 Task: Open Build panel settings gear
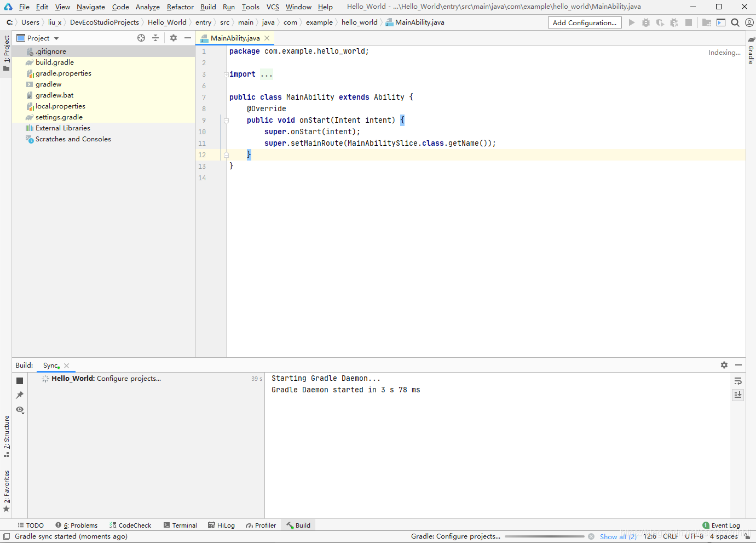click(x=724, y=365)
